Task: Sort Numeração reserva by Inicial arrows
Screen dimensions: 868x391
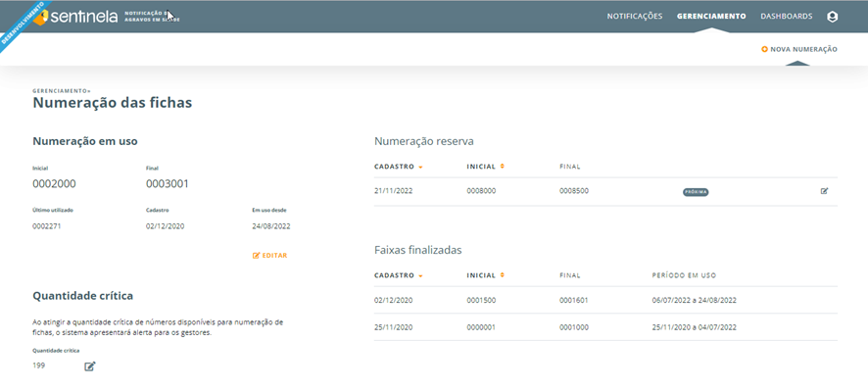Action: [x=503, y=167]
